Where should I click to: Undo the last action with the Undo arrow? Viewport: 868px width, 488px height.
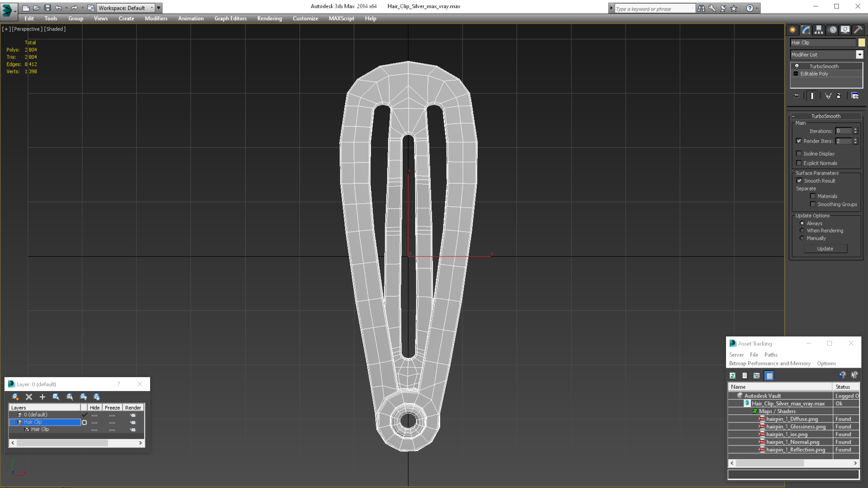tap(59, 8)
